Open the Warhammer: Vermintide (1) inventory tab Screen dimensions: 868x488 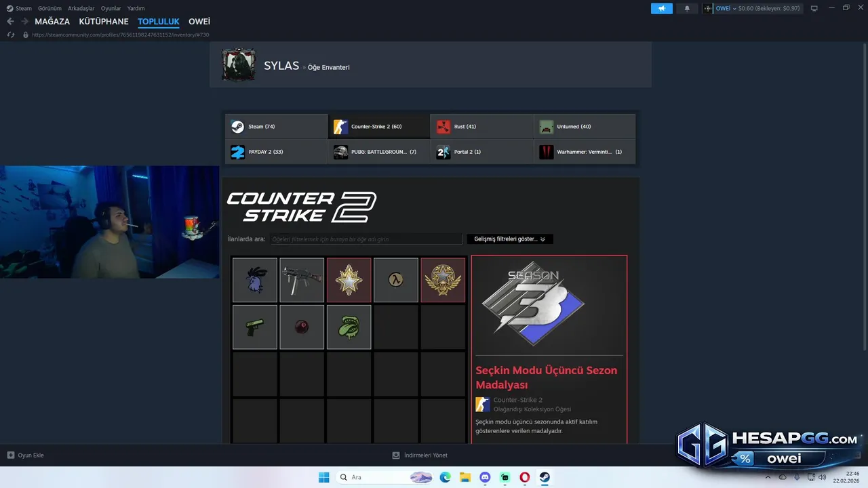pyautogui.click(x=585, y=152)
